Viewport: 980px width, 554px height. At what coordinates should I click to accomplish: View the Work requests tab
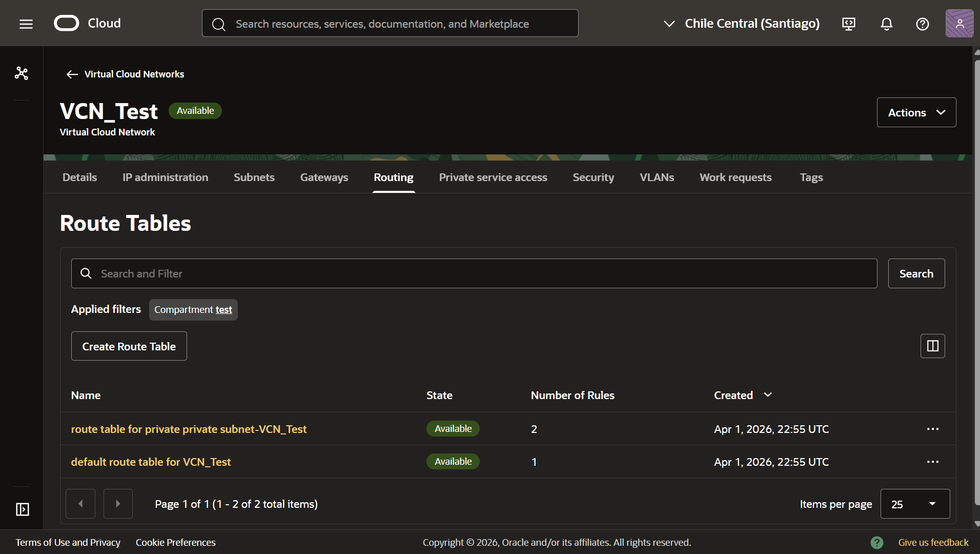pos(736,177)
